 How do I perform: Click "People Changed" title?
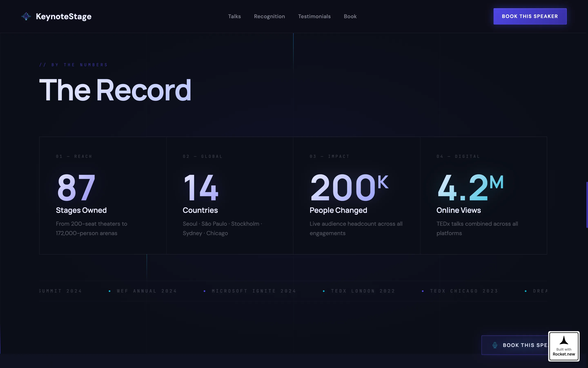pyautogui.click(x=338, y=210)
